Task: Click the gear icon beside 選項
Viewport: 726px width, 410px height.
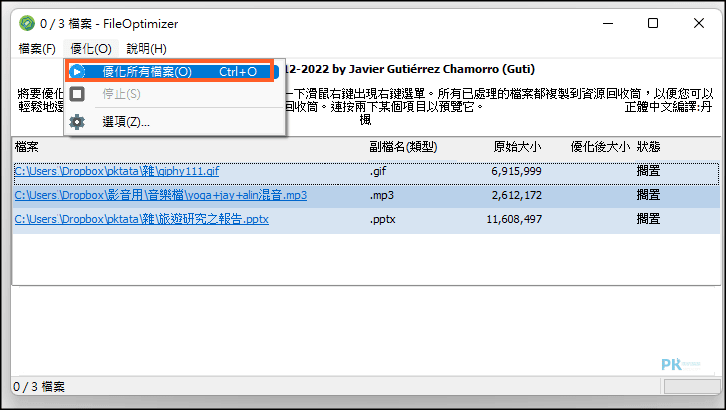Action: (x=77, y=122)
